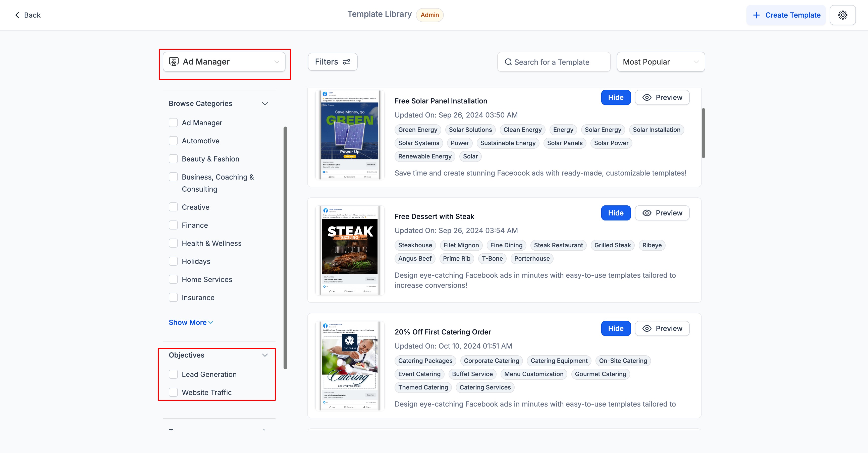Click the template list vertical scrollbar
This screenshot has width=868, height=453.
click(703, 133)
